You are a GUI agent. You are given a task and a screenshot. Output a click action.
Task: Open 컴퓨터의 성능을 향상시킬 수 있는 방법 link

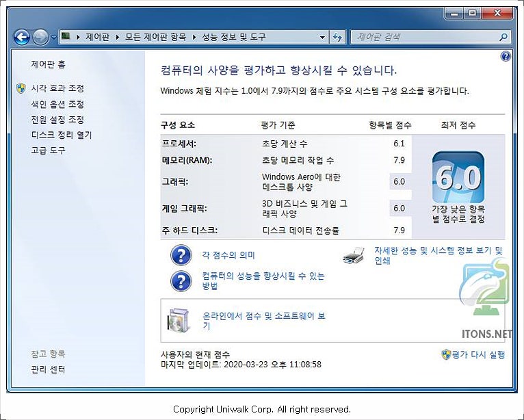tap(263, 280)
